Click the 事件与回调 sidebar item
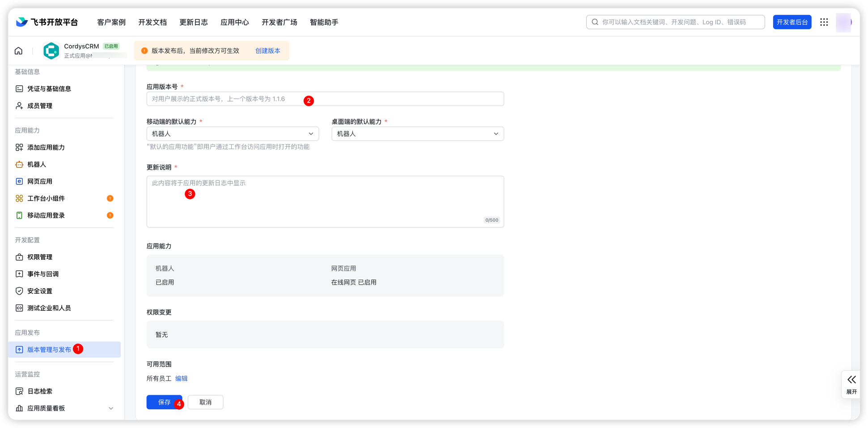Image resolution: width=868 pixels, height=428 pixels. click(42, 274)
